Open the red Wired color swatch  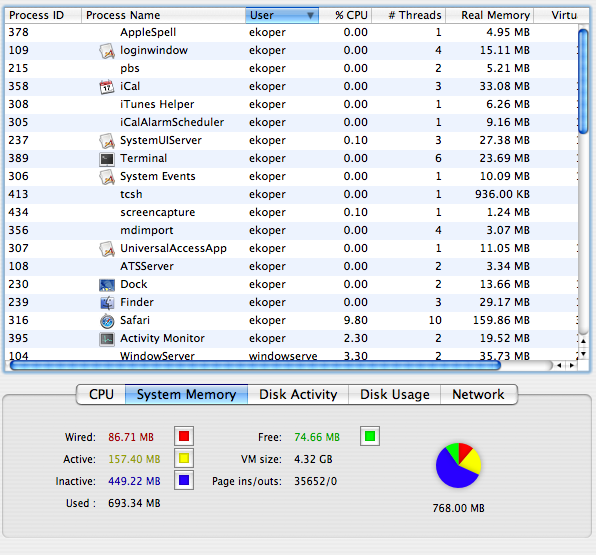pyautogui.click(x=184, y=436)
